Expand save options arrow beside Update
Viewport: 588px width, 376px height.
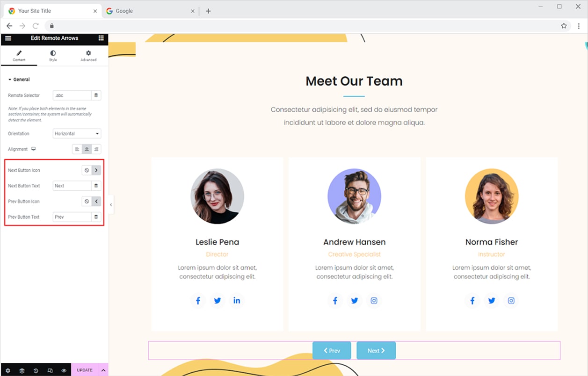tap(103, 370)
